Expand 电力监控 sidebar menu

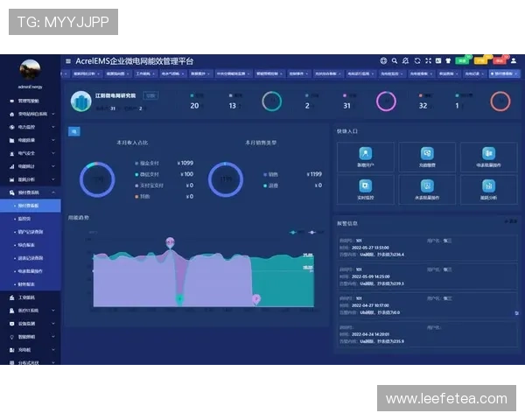[x=30, y=127]
